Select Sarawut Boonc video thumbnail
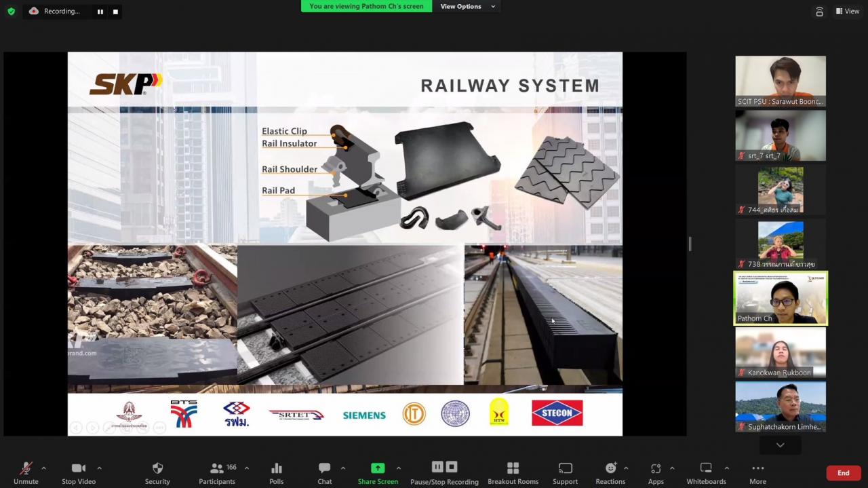This screenshot has width=868, height=488. pyautogui.click(x=781, y=81)
